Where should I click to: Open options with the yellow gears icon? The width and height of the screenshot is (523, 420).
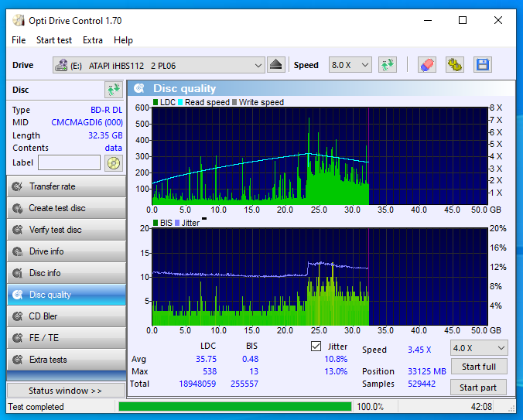pos(455,65)
